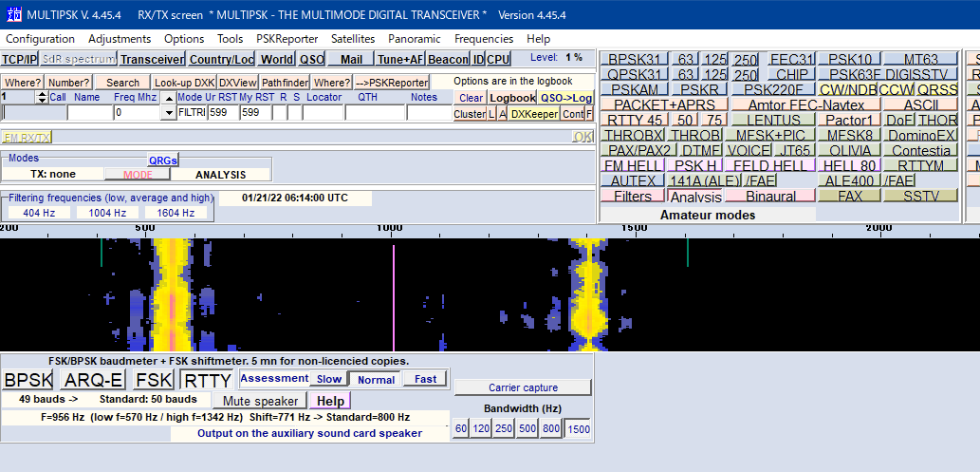This screenshot has height=472, width=980.
Task: Select the BPSK31 mode
Action: [x=634, y=60]
